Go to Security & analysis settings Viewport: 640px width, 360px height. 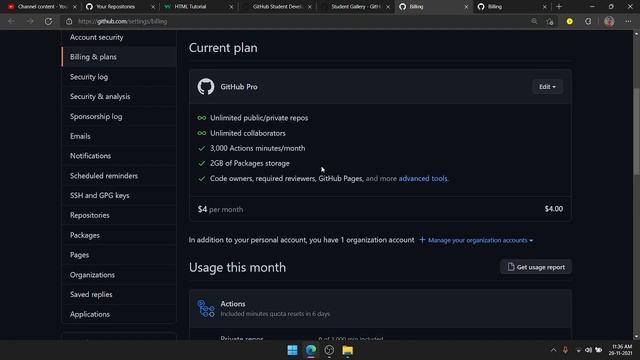[x=100, y=96]
